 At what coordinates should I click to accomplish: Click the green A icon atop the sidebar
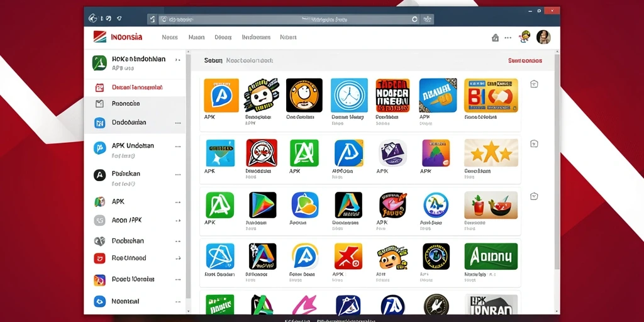pyautogui.click(x=99, y=63)
